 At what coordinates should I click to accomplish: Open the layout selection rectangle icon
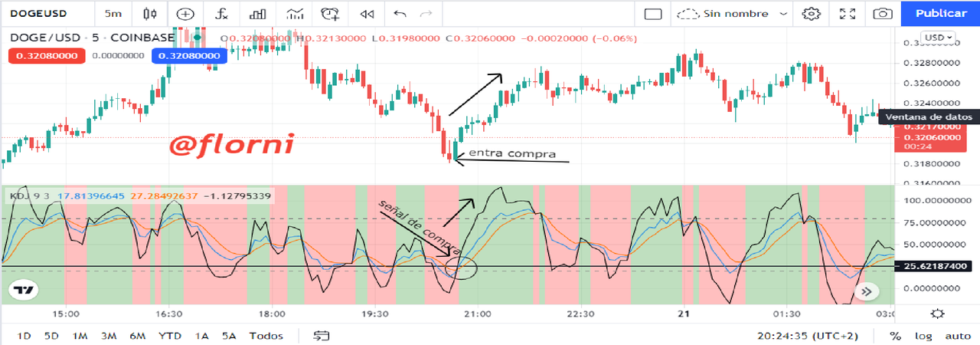[652, 14]
